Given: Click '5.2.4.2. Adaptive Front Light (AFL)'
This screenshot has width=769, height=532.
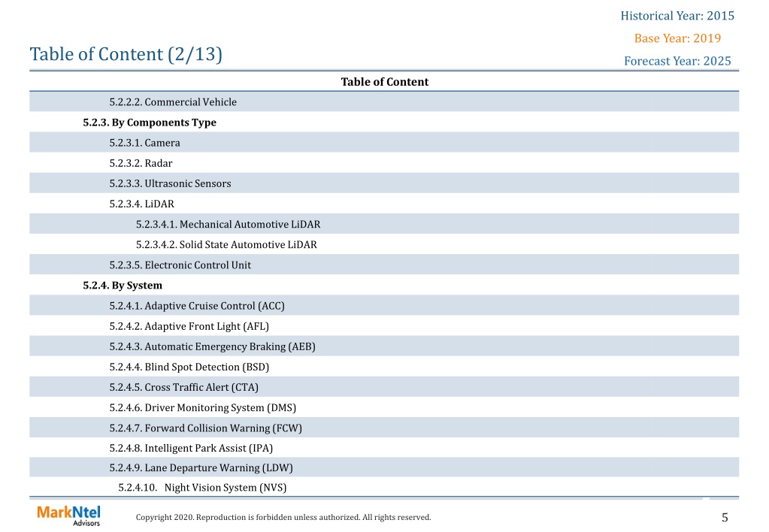Looking at the screenshot, I should pyautogui.click(x=189, y=327).
